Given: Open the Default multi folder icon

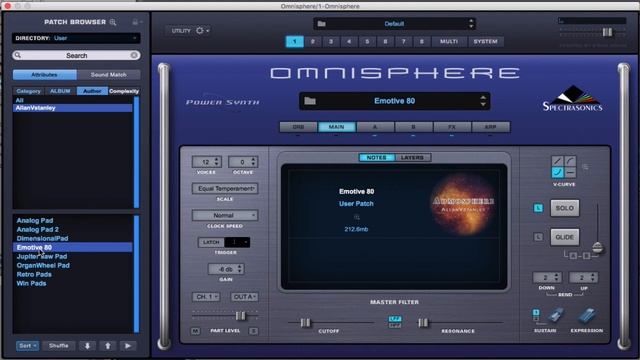Looking at the screenshot, I should [x=322, y=24].
